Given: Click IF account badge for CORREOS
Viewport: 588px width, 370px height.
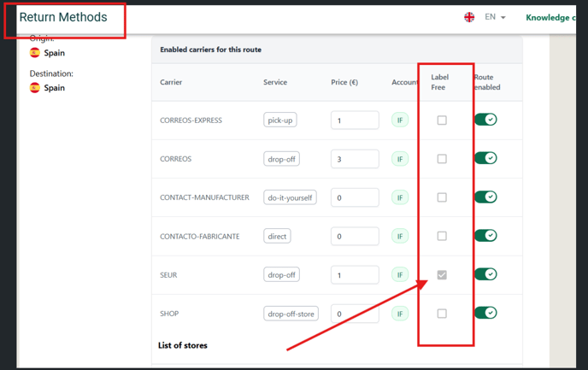Looking at the screenshot, I should click(x=400, y=159).
